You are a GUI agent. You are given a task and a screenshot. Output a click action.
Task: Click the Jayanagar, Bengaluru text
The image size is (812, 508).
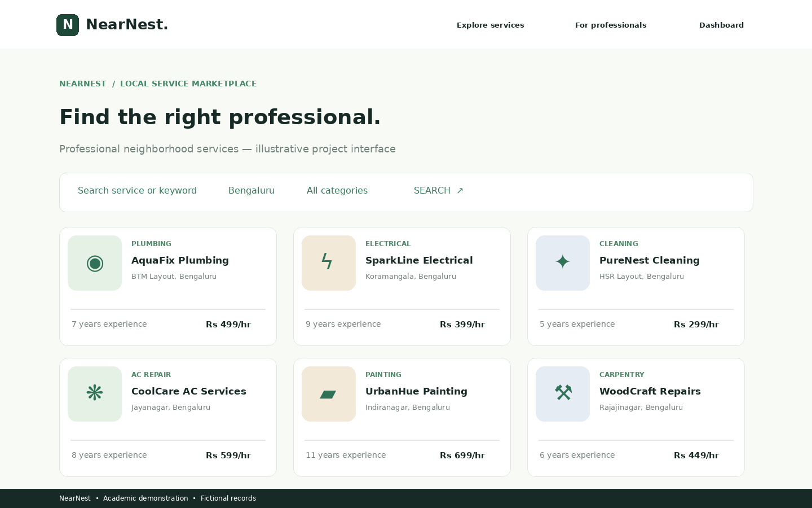[171, 408]
